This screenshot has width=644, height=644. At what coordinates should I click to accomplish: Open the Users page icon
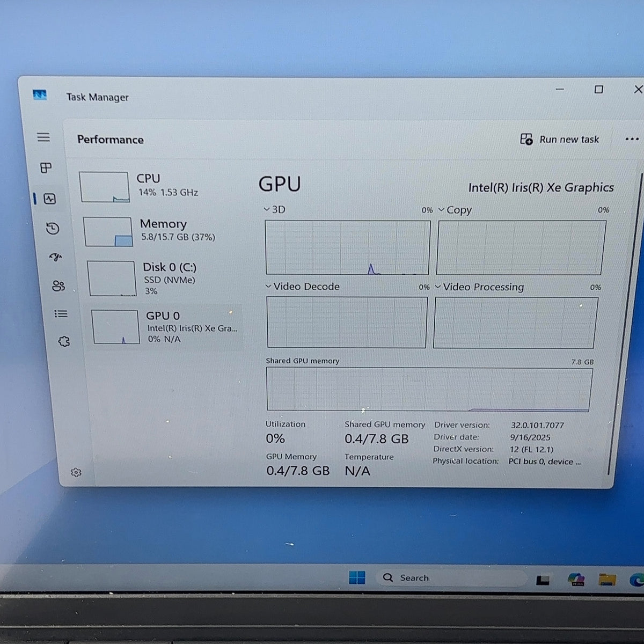[58, 286]
